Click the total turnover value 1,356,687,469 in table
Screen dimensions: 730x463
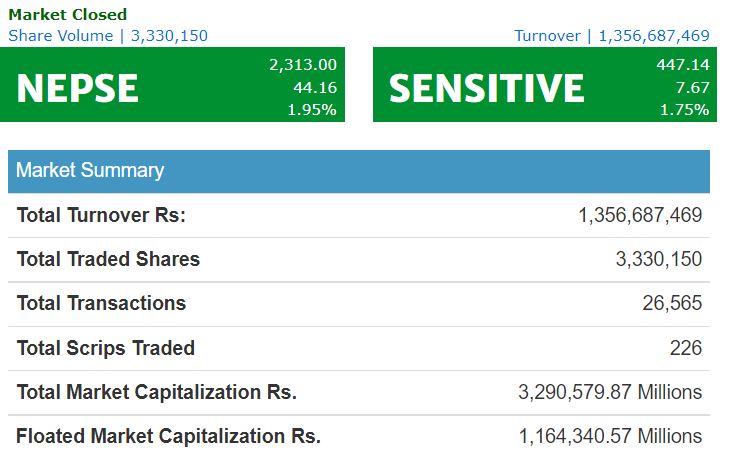click(640, 215)
